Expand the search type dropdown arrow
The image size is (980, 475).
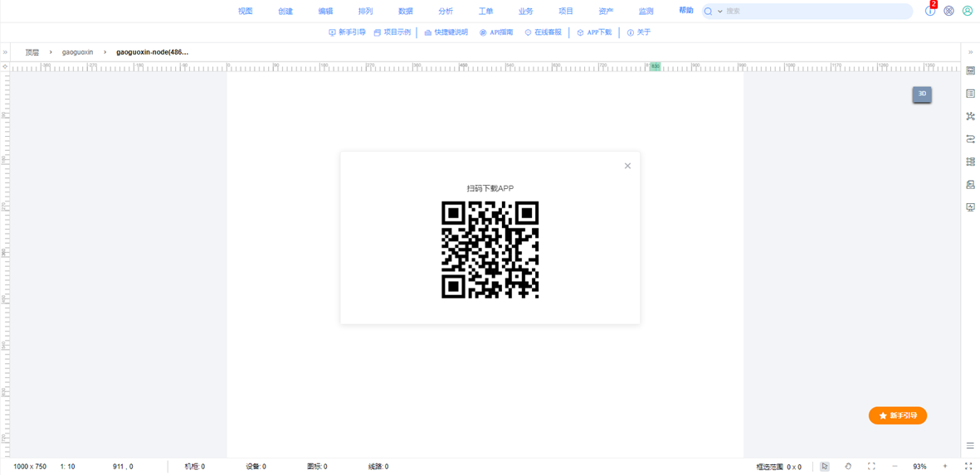[720, 12]
